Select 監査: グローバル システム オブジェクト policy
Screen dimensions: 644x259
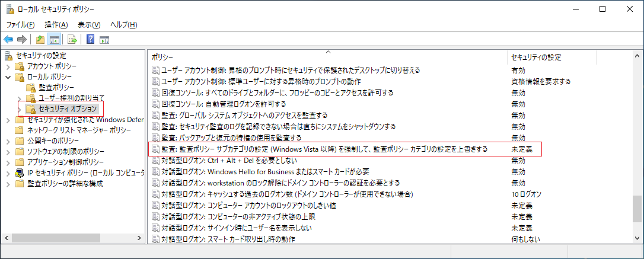point(244,115)
